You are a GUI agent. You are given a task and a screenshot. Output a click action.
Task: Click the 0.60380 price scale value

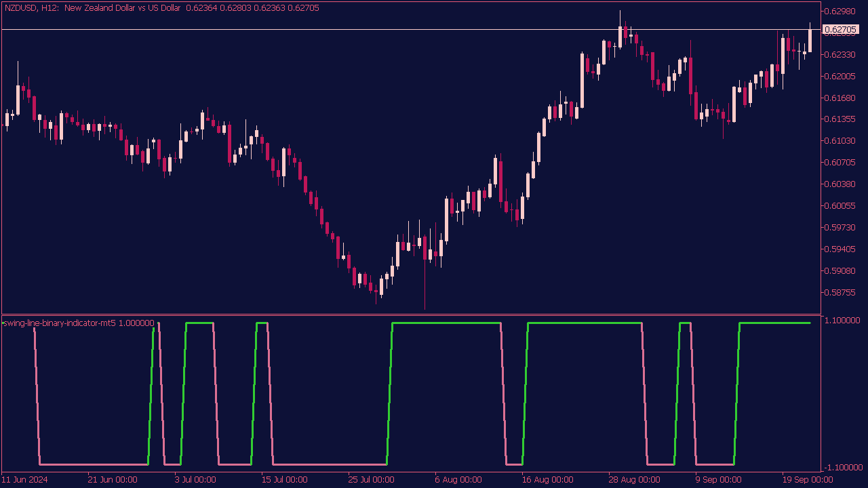tap(841, 184)
